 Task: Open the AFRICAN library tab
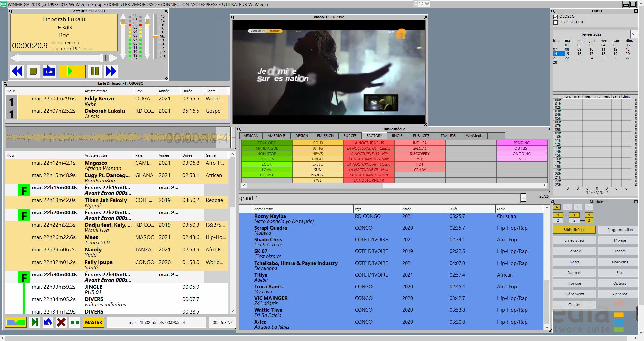[251, 136]
